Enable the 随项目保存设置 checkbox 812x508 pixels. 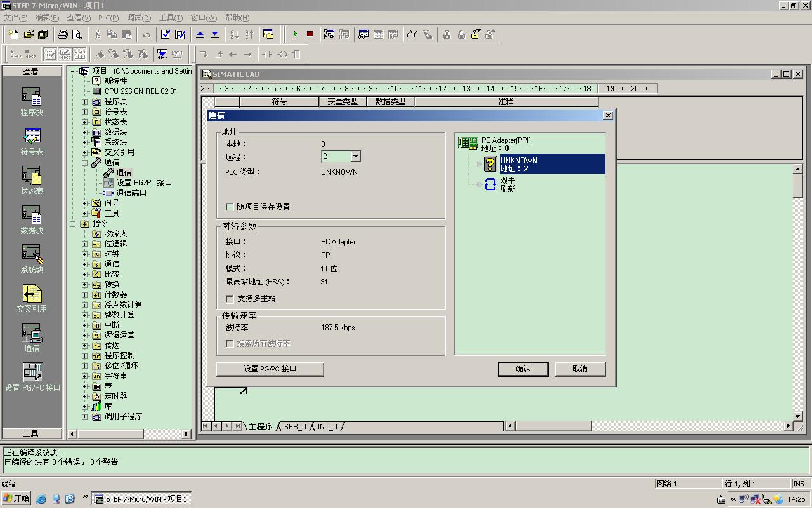(230, 207)
